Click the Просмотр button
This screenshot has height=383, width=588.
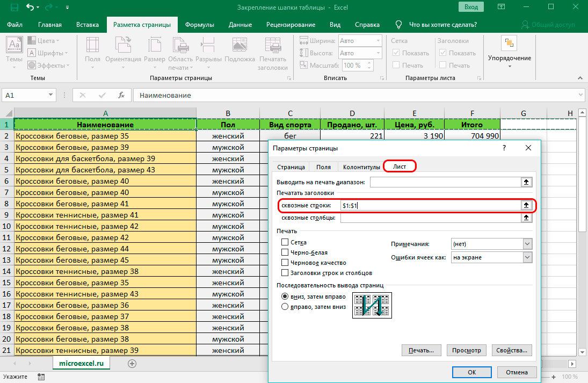(x=466, y=350)
